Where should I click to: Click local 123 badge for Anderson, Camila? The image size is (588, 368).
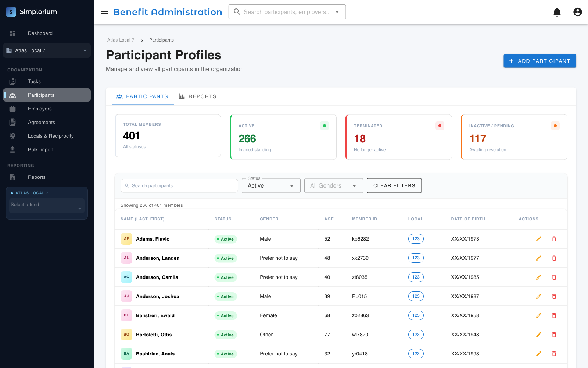click(x=416, y=277)
